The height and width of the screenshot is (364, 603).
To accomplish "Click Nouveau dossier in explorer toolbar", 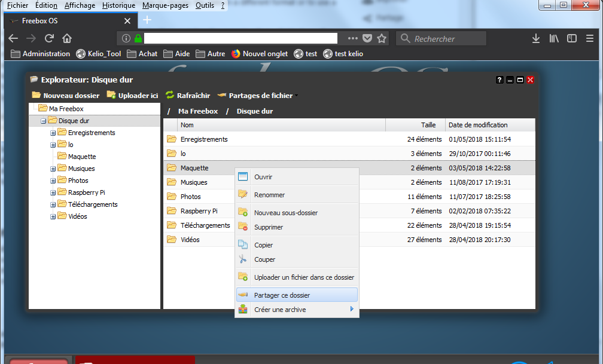I will tap(65, 95).
